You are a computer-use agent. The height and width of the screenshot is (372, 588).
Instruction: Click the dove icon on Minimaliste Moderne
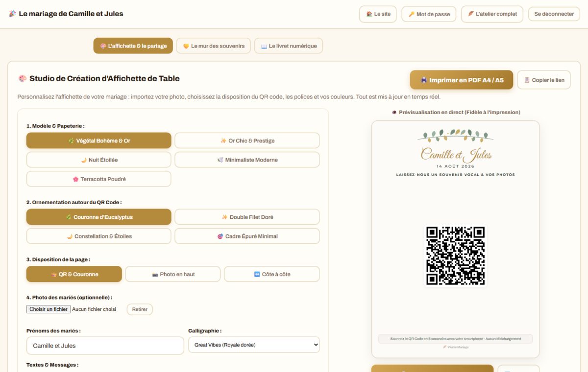220,160
